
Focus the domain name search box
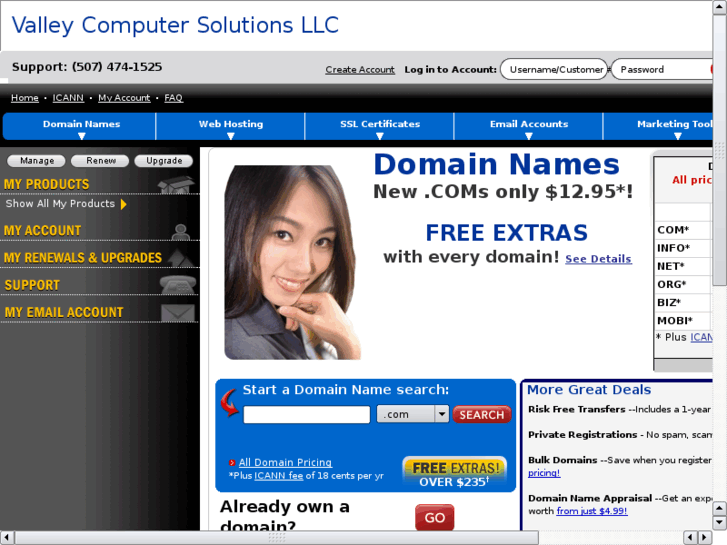click(306, 414)
